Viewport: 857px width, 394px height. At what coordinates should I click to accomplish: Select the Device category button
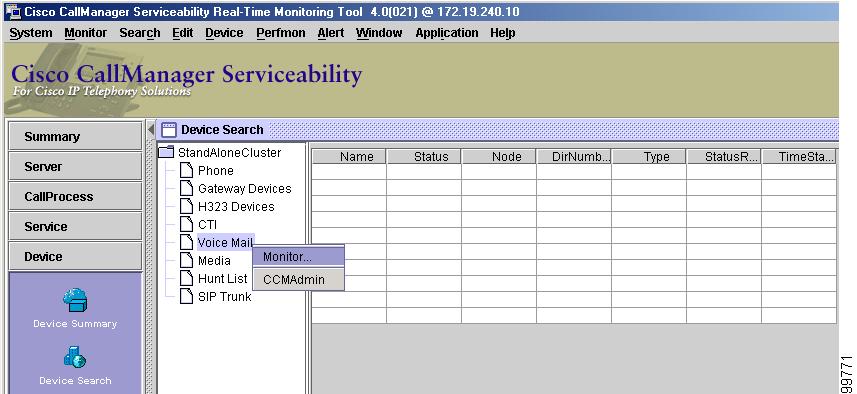click(75, 256)
